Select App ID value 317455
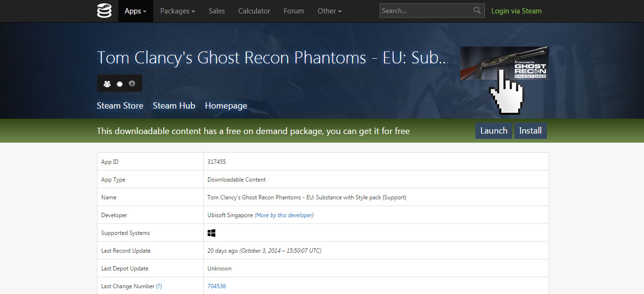The height and width of the screenshot is (294, 644). pyautogui.click(x=217, y=162)
